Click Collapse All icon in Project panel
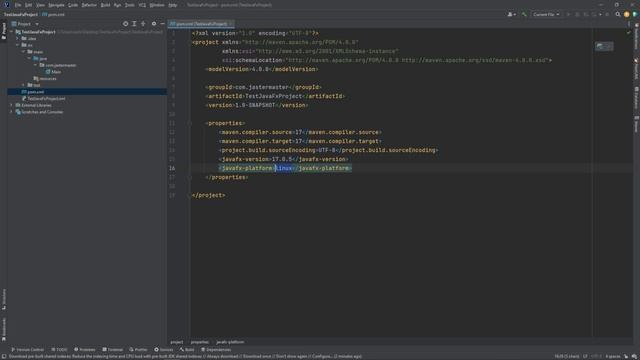Screen dimensions: 640x360 [143, 24]
